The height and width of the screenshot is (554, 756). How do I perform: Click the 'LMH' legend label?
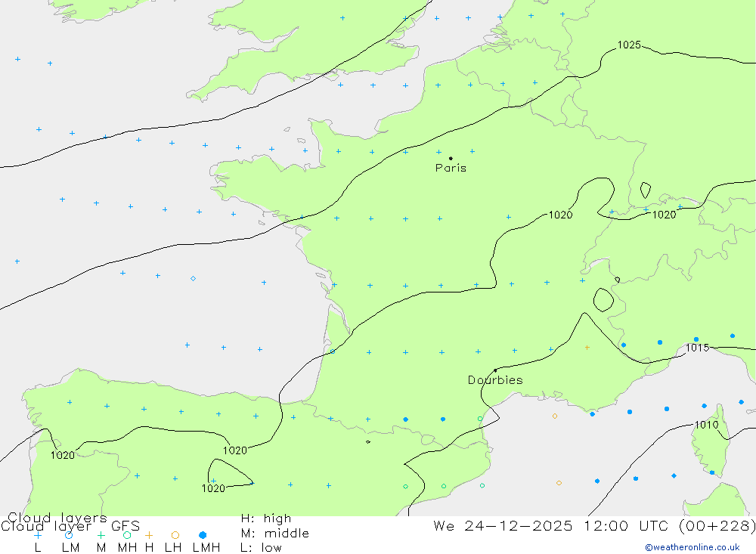click(206, 548)
